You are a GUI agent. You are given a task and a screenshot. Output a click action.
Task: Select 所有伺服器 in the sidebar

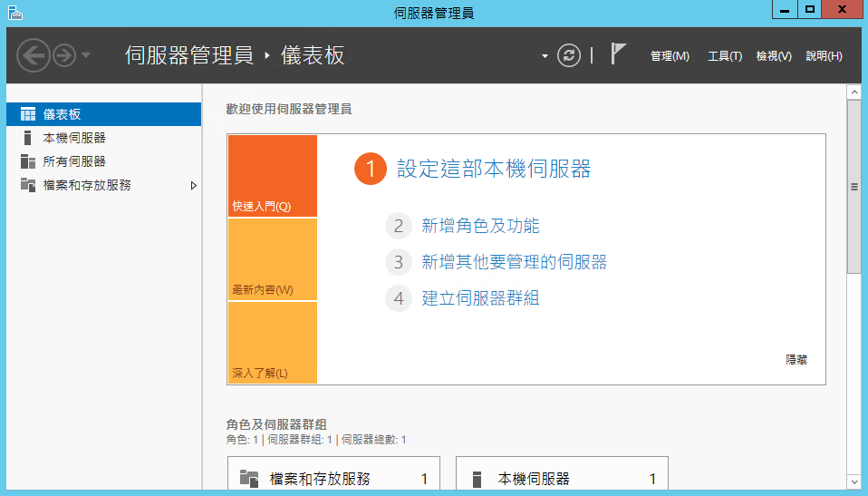click(103, 161)
